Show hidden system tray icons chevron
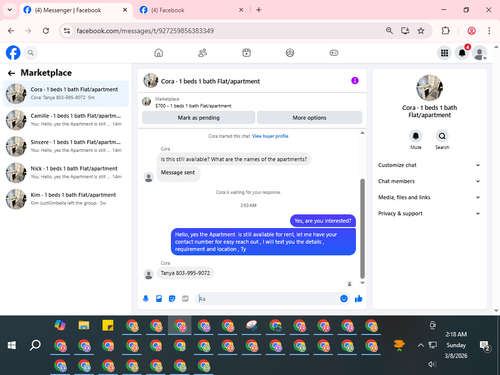This screenshot has width=500, height=375. point(421,345)
